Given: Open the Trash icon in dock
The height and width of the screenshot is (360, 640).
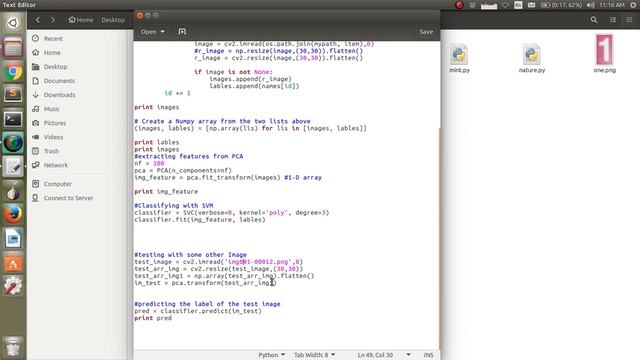Looking at the screenshot, I should click(x=13, y=346).
